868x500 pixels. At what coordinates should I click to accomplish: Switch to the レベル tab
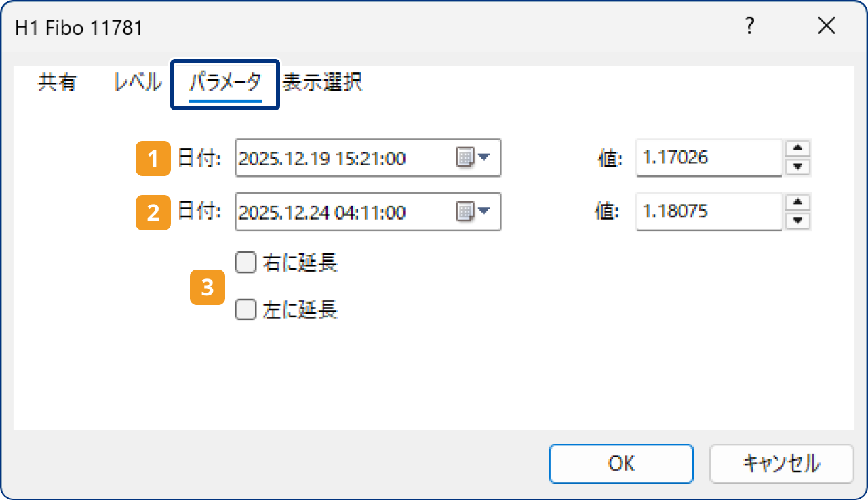pyautogui.click(x=137, y=83)
